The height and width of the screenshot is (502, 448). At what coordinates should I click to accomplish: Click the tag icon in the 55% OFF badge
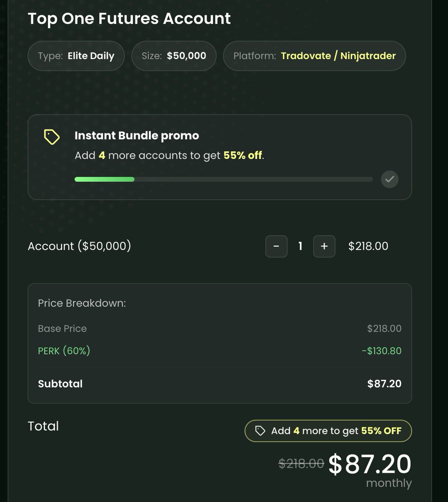pyautogui.click(x=260, y=431)
